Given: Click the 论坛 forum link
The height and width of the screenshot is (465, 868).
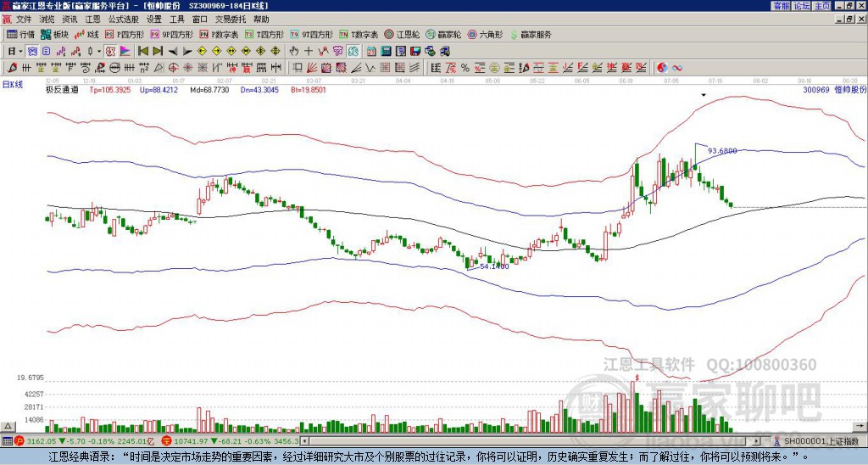Looking at the screenshot, I should [x=801, y=6].
